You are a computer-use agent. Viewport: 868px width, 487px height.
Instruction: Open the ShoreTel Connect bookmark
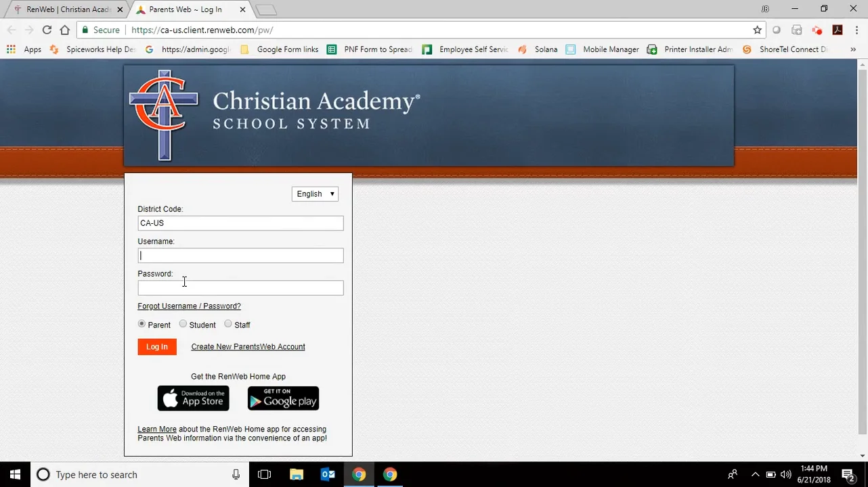coord(785,49)
